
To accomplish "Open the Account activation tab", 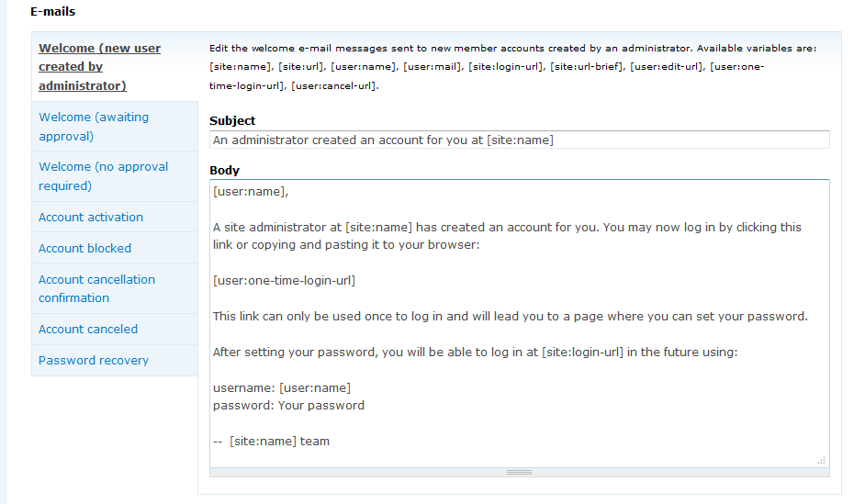I will [x=91, y=218].
